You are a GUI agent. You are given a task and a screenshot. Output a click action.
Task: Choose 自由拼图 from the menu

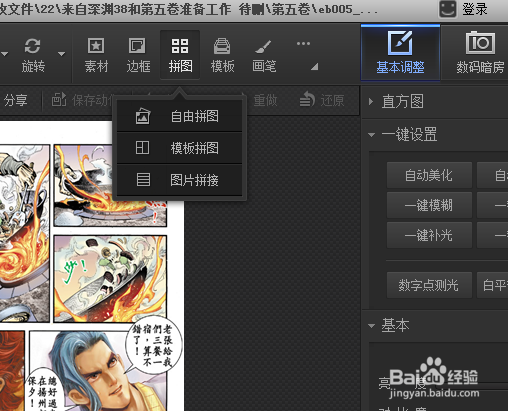pyautogui.click(x=179, y=116)
